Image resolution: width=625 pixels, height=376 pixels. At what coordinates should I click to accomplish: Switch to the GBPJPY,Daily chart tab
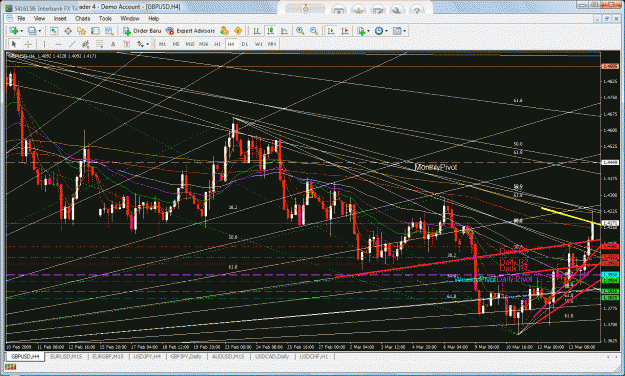coord(186,356)
